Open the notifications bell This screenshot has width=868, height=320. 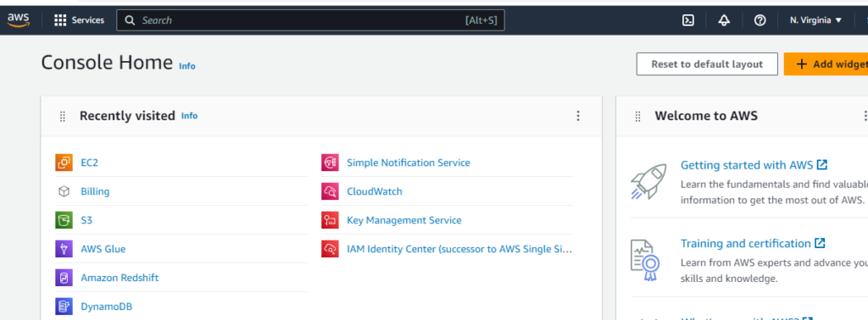[x=724, y=20]
